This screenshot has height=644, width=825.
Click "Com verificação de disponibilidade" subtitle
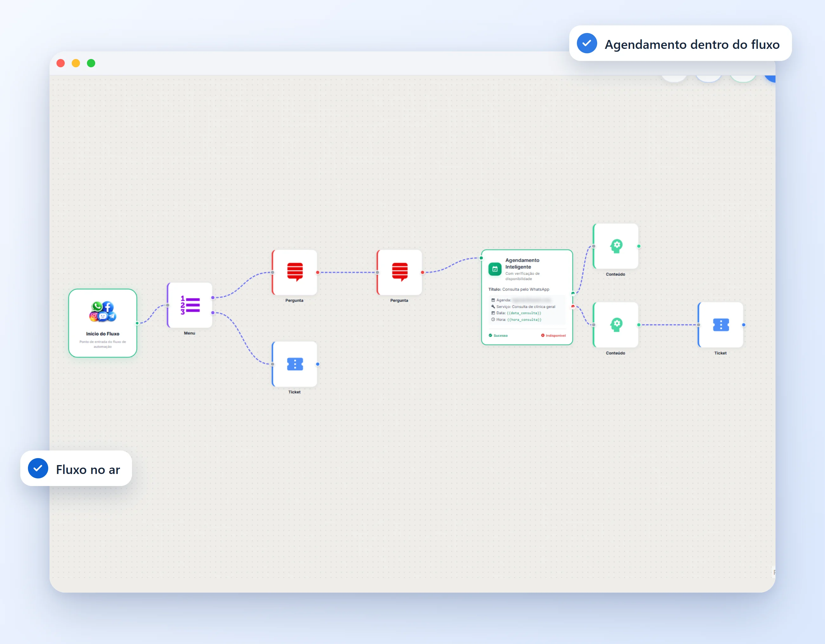[x=522, y=276]
